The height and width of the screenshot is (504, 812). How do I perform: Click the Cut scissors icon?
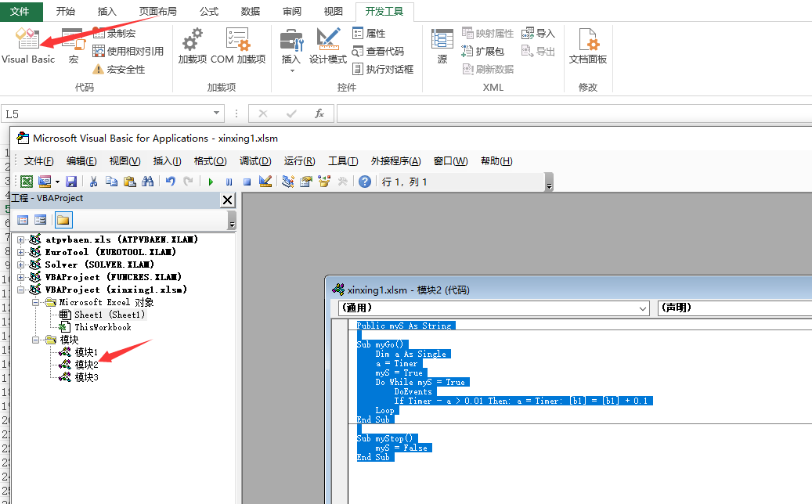click(94, 182)
